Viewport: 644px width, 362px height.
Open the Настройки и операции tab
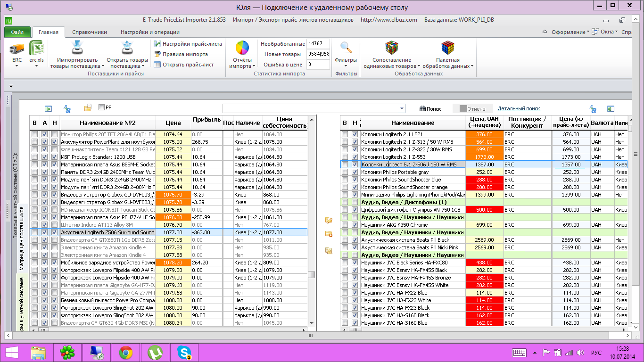tap(150, 32)
